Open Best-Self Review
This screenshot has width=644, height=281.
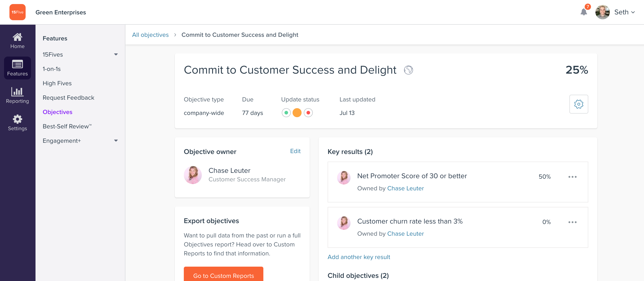(67, 126)
